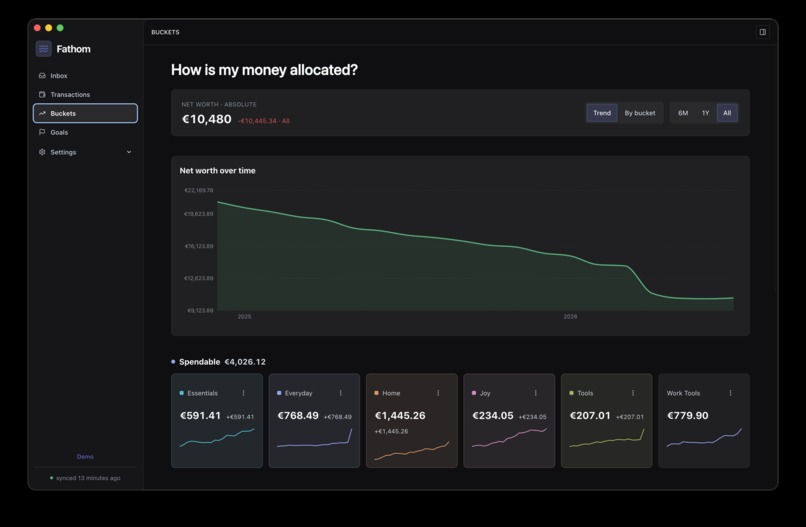Click the €207.01 Tools amount
806x527 pixels.
pyautogui.click(x=590, y=415)
